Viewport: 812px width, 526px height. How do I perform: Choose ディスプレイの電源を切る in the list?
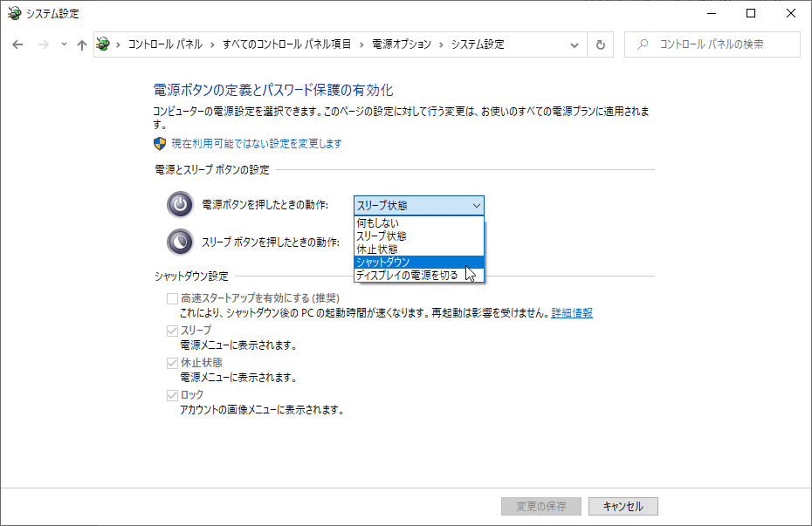[419, 275]
